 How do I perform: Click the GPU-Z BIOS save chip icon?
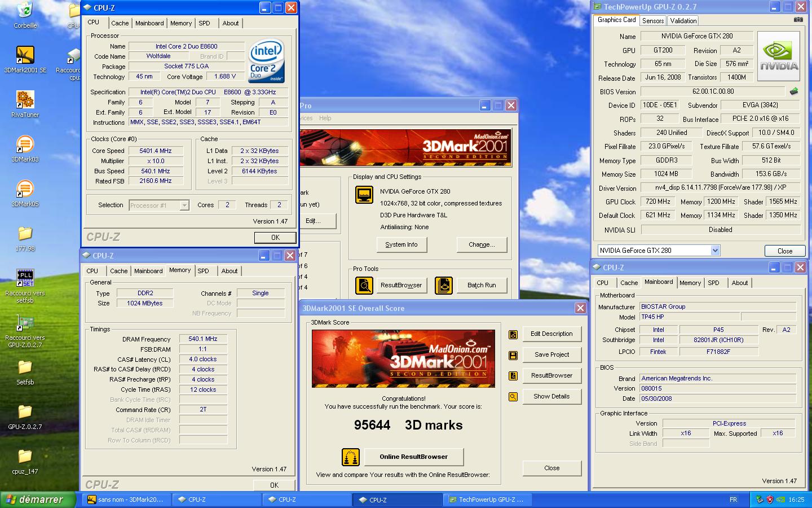[794, 91]
